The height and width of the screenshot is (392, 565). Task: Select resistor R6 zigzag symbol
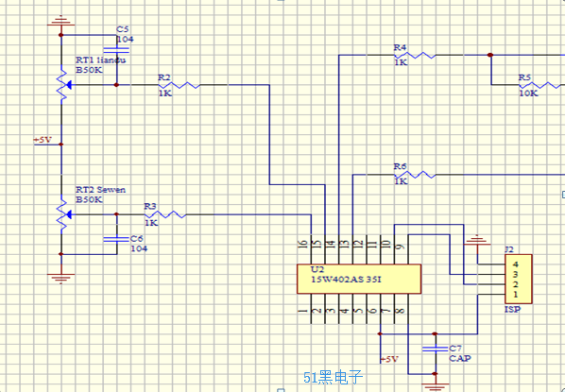pyautogui.click(x=415, y=175)
